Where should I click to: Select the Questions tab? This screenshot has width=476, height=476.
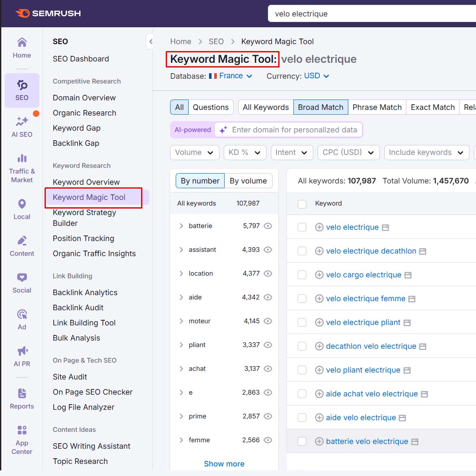(x=211, y=107)
